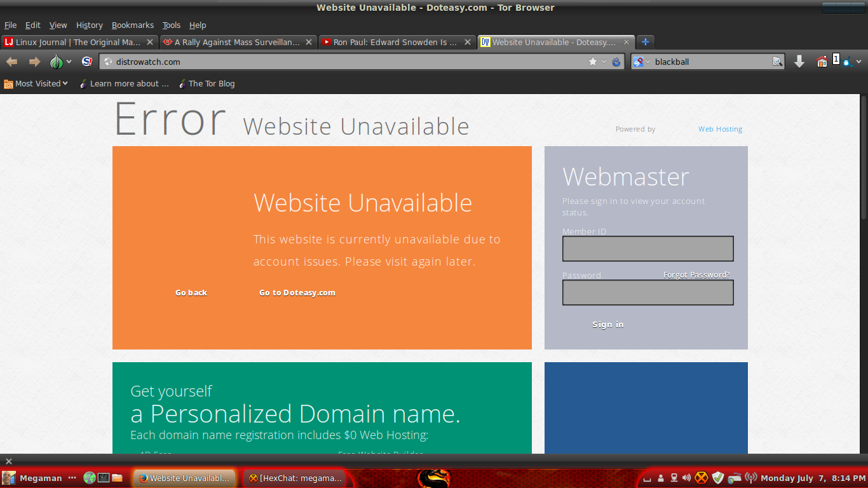Close the Linux Journal tab
The height and width of the screenshot is (488, 868).
pyautogui.click(x=150, y=42)
